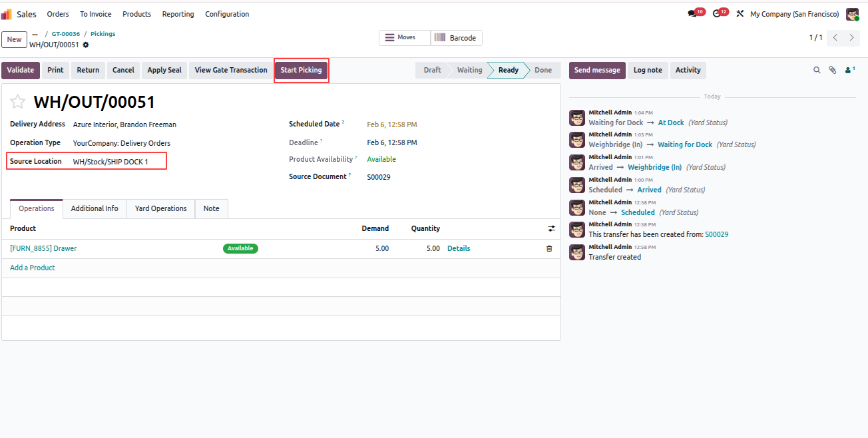Viewport: 868px width, 438px height.
Task: Click the attachments paperclip icon
Action: (832, 70)
